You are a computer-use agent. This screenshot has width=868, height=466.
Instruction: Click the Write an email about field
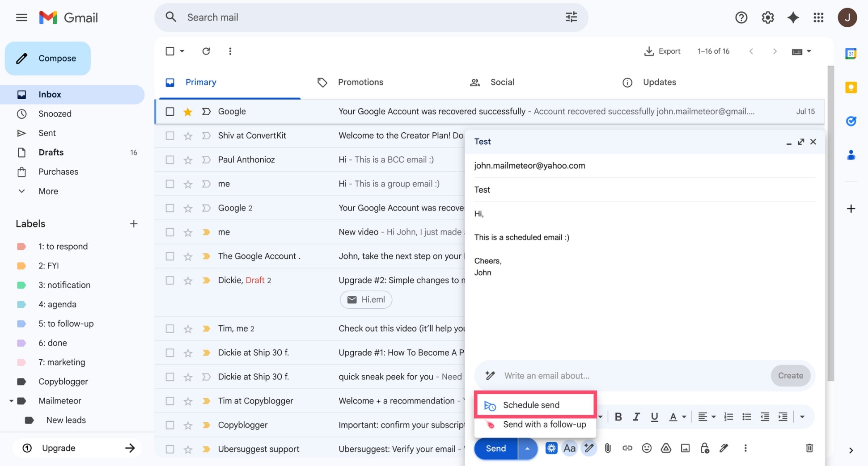581,376
